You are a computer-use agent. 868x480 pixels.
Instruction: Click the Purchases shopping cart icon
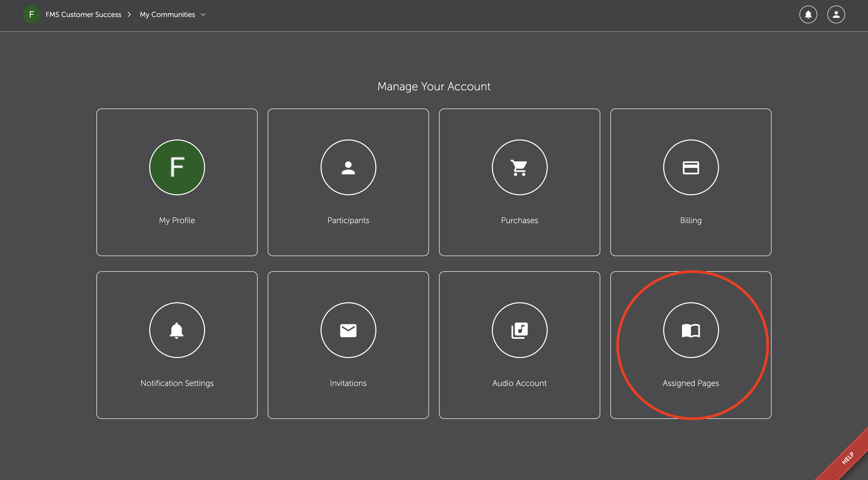point(519,167)
